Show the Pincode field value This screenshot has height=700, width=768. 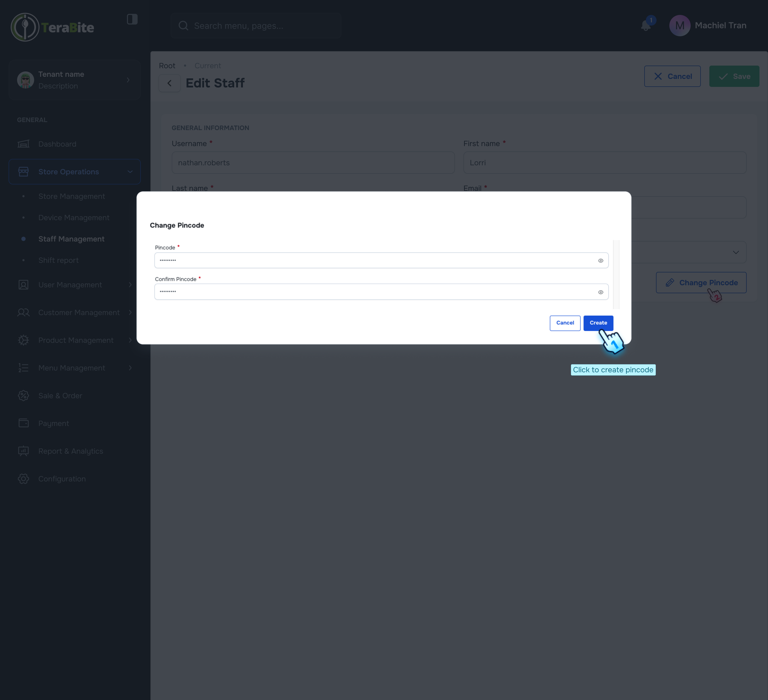(x=600, y=260)
